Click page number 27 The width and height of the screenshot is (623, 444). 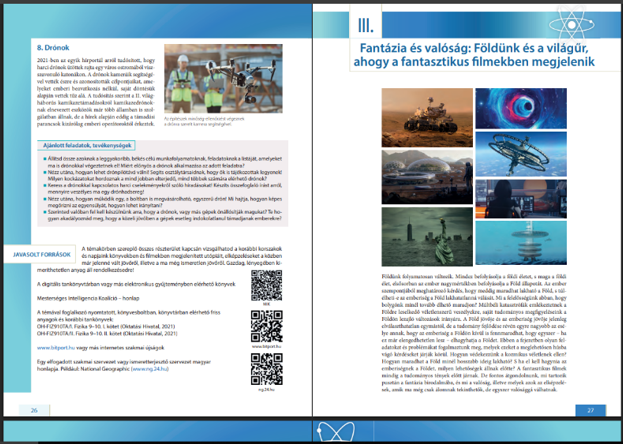point(590,410)
